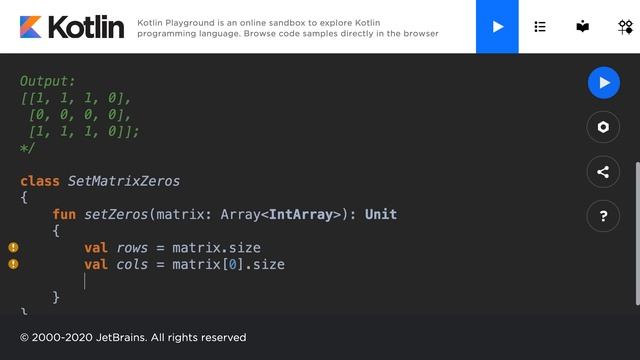This screenshot has height=360, width=640.
Task: Click the comment row [[1, 1, 1, 0],
Action: click(x=76, y=98)
